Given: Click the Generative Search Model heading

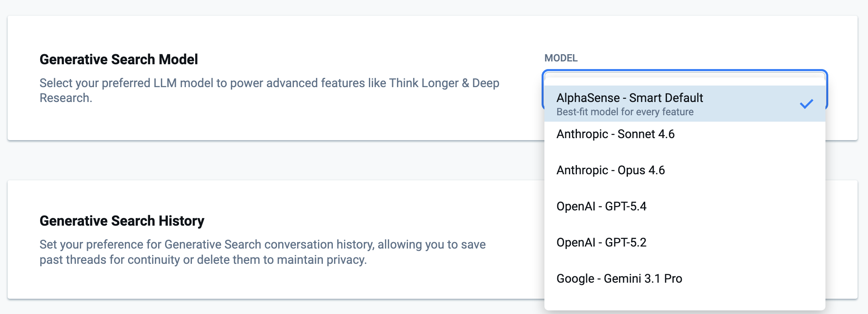Looking at the screenshot, I should click(119, 59).
